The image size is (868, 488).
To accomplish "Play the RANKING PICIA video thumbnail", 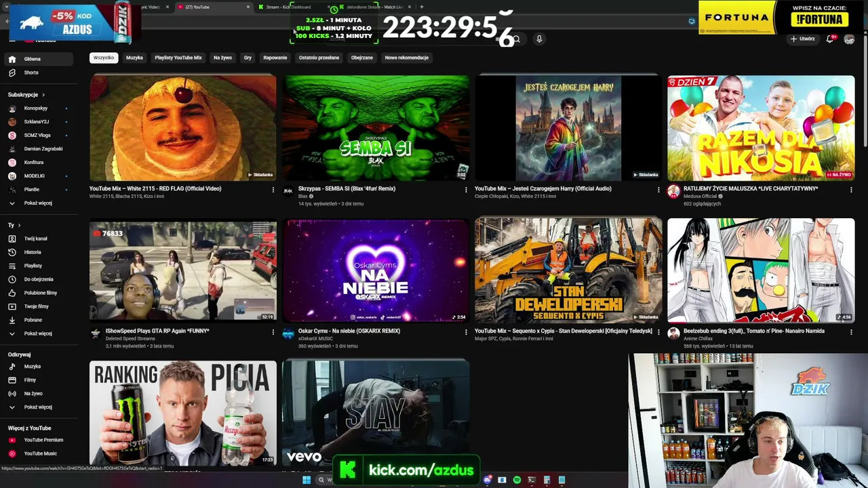I will tap(183, 413).
